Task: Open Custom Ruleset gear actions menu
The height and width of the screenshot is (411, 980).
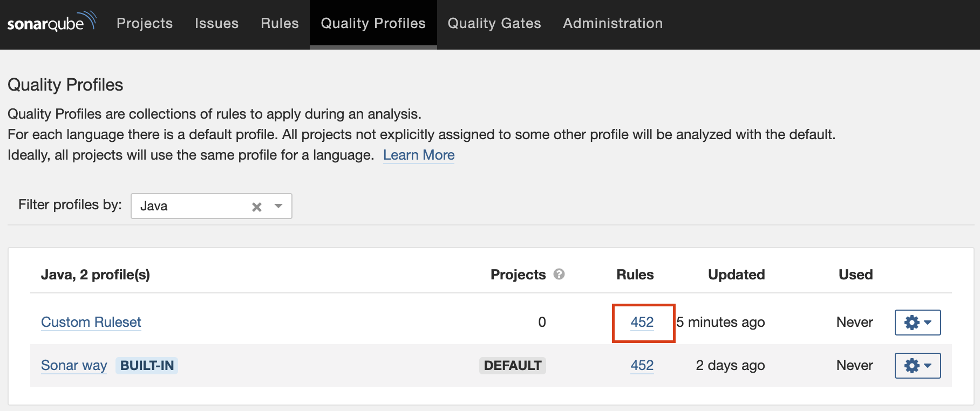Action: tap(917, 323)
